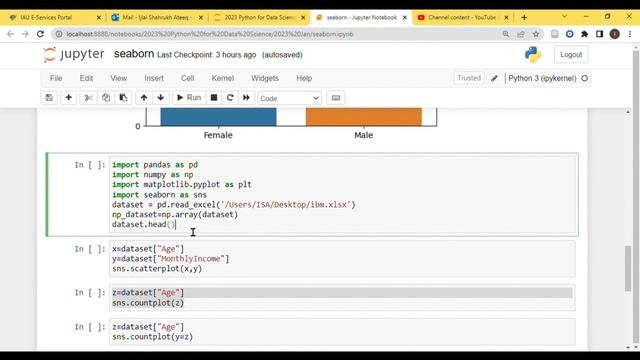Go forward in browser history
The height and width of the screenshot is (360, 640).
pos(25,34)
